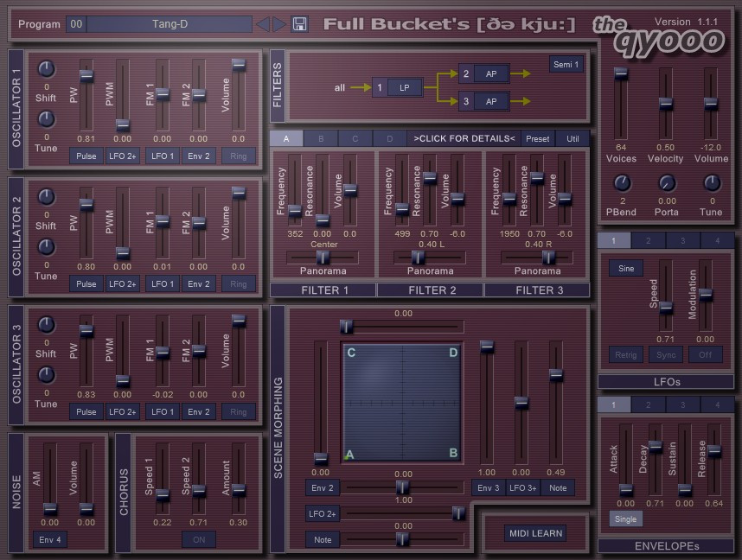The width and height of the screenshot is (742, 560).
Task: Click the master Velocity slider handle
Action: 666,104
